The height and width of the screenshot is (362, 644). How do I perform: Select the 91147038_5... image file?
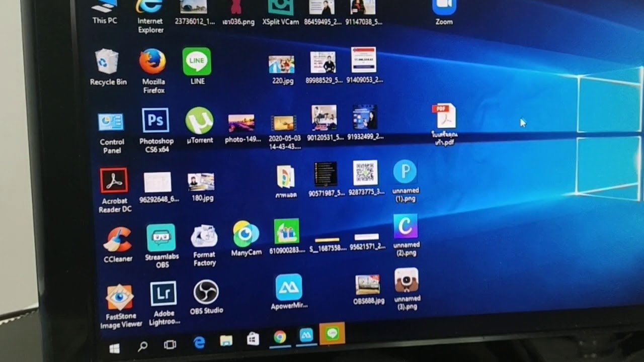[363, 13]
